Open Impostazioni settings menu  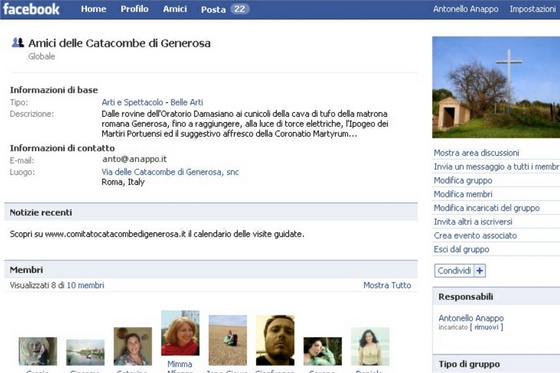(532, 9)
